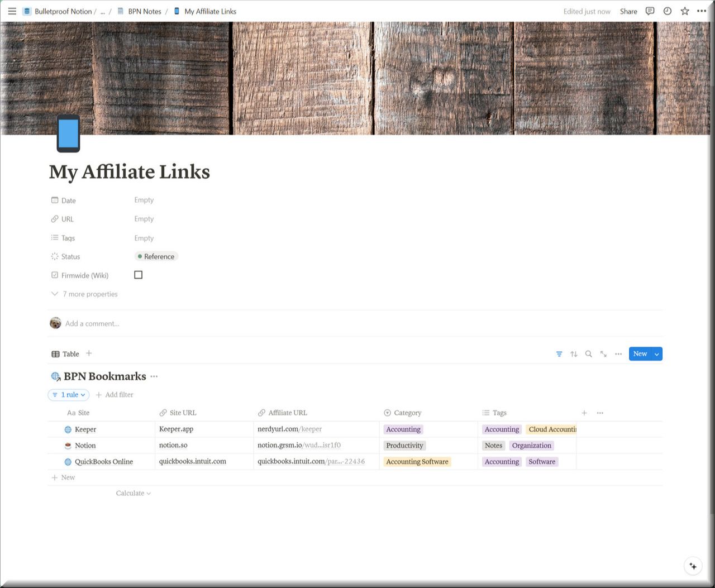Open the Site column header menu
715x588 pixels.
(78, 413)
